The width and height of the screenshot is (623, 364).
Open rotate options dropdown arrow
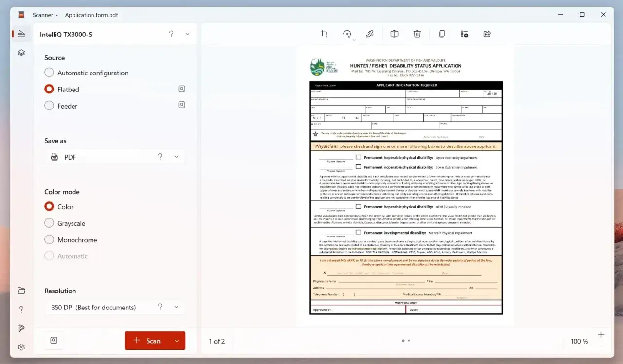(x=354, y=39)
